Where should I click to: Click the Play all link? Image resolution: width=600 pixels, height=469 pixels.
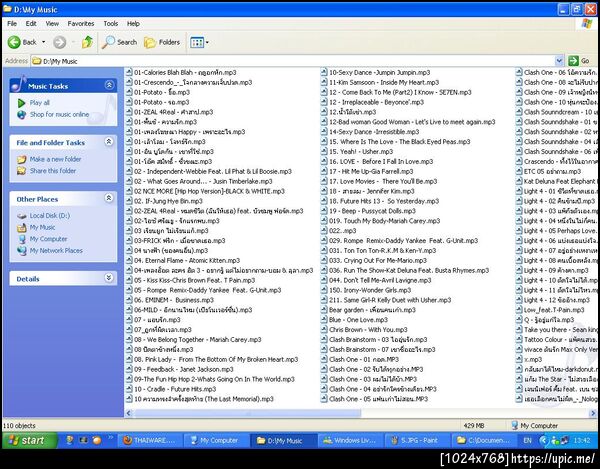pos(40,103)
